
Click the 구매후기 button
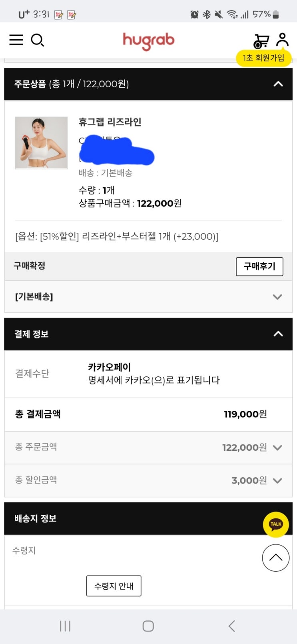[259, 266]
